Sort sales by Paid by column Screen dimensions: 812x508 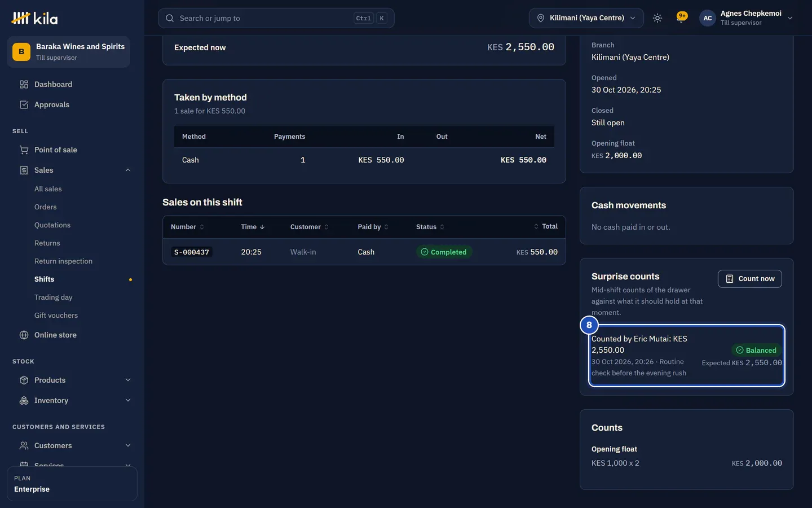pos(373,227)
